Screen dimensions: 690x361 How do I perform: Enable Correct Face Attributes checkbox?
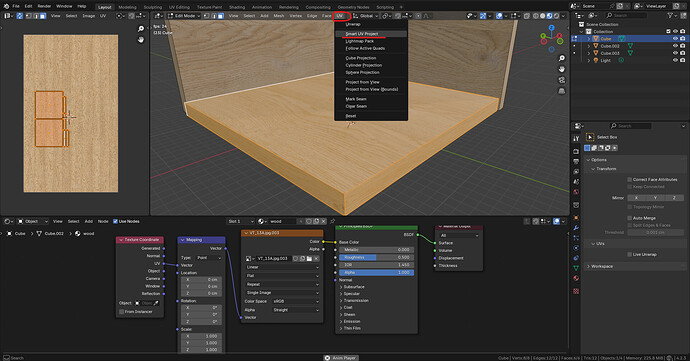[629, 180]
